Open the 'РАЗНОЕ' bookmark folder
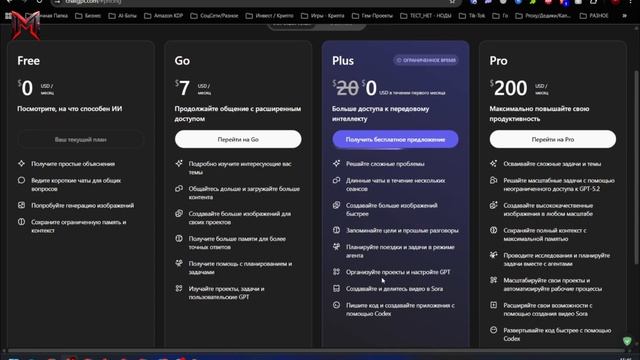The image size is (640, 360). (x=594, y=16)
